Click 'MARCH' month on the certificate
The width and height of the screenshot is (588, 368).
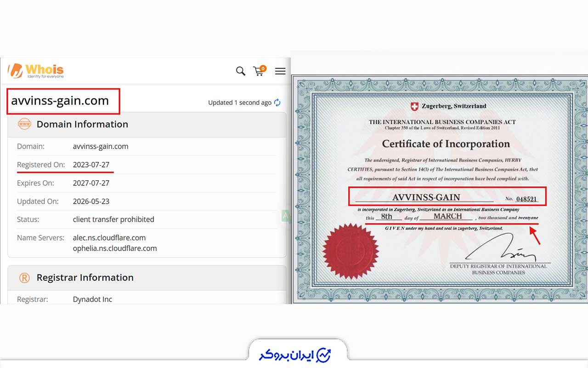[x=448, y=216]
